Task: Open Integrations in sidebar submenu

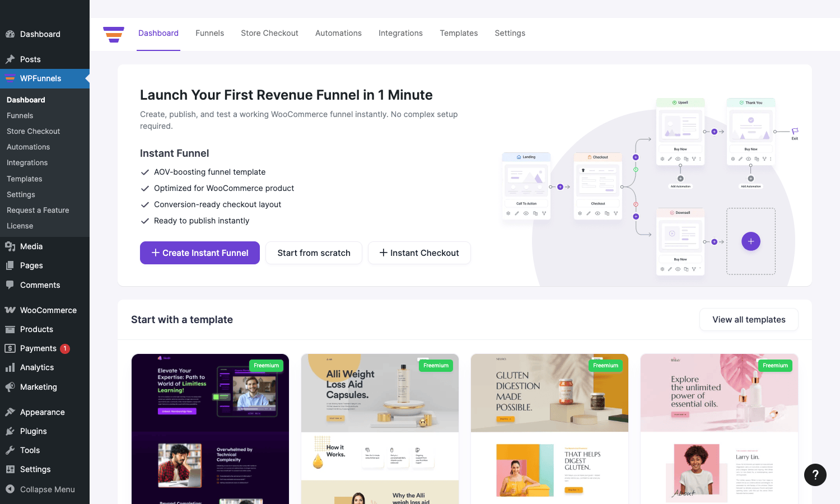Action: click(x=27, y=162)
